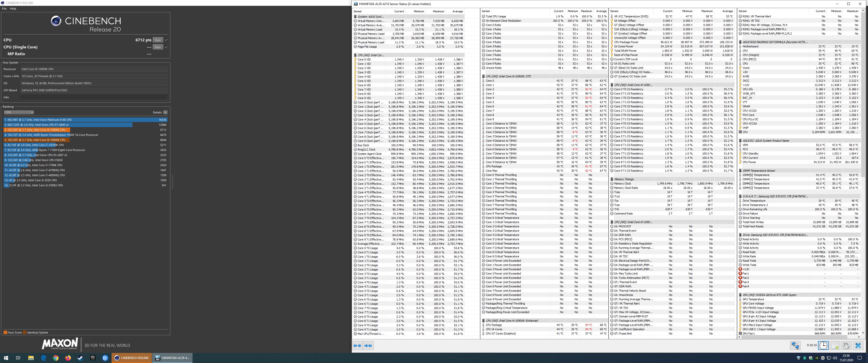
Task: Click the first pane's Sensor column header
Action: (368, 11)
